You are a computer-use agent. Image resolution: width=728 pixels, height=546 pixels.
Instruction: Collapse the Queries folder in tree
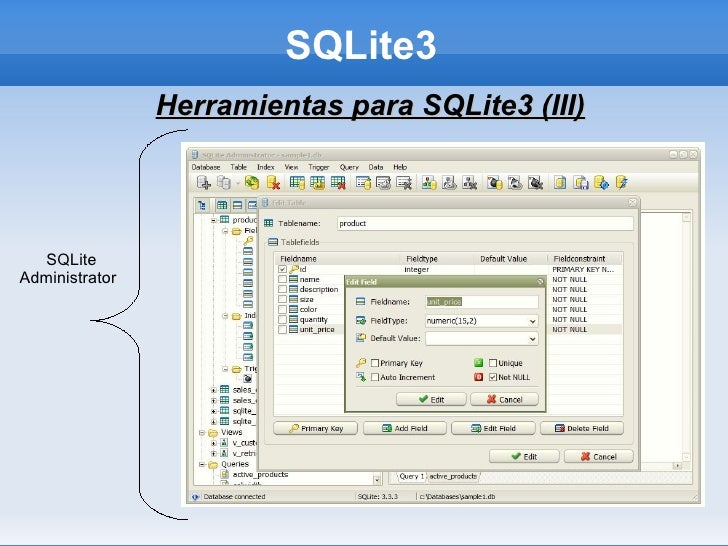coord(202,464)
